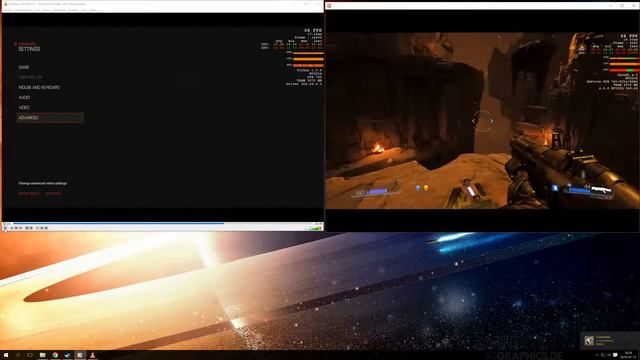Click the VLC play/pause button
The height and width of the screenshot is (360, 640).
click(6, 228)
